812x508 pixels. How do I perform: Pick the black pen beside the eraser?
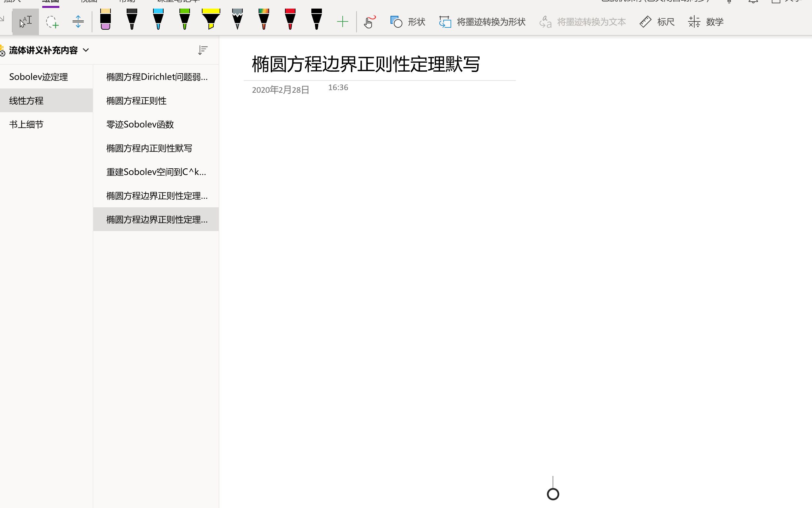click(x=132, y=19)
